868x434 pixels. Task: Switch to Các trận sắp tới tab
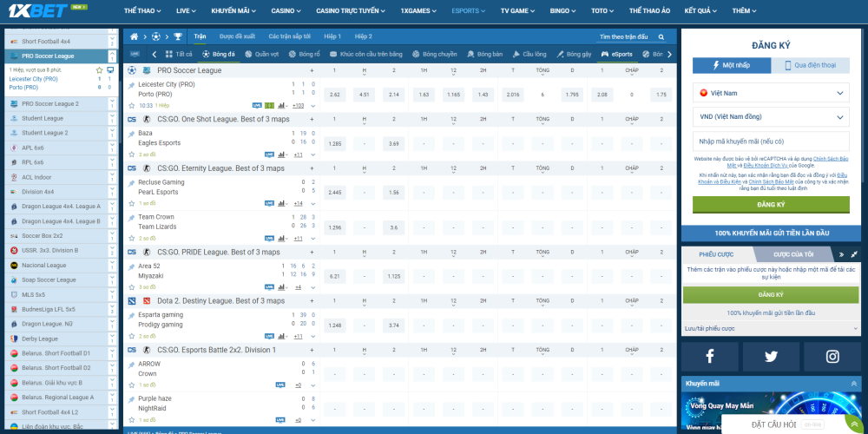click(x=290, y=36)
